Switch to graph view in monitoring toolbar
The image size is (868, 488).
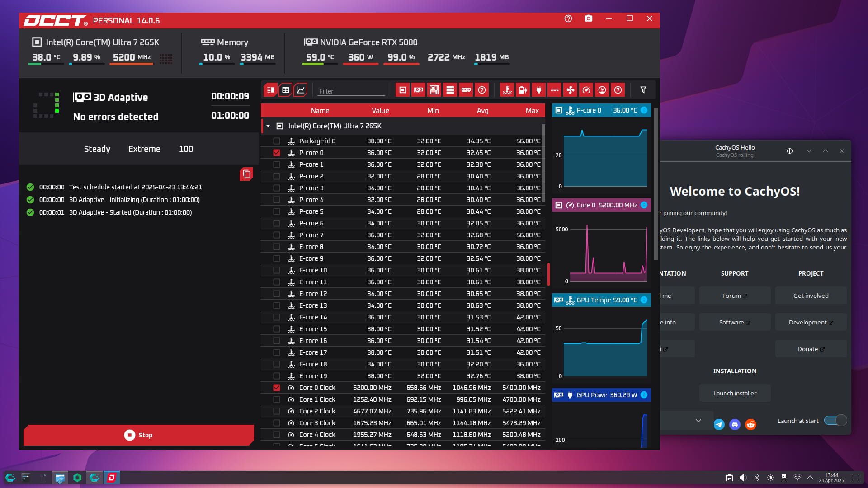point(301,90)
